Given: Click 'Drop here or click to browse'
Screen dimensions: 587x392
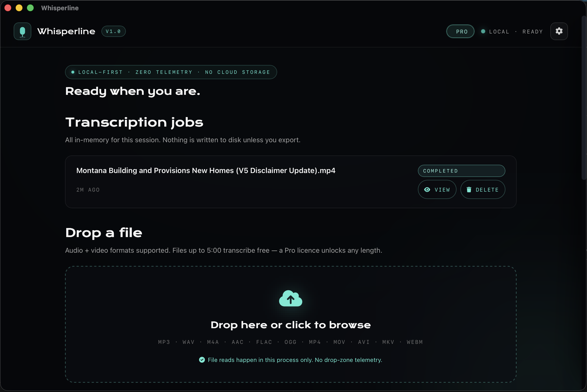Looking at the screenshot, I should (x=291, y=325).
